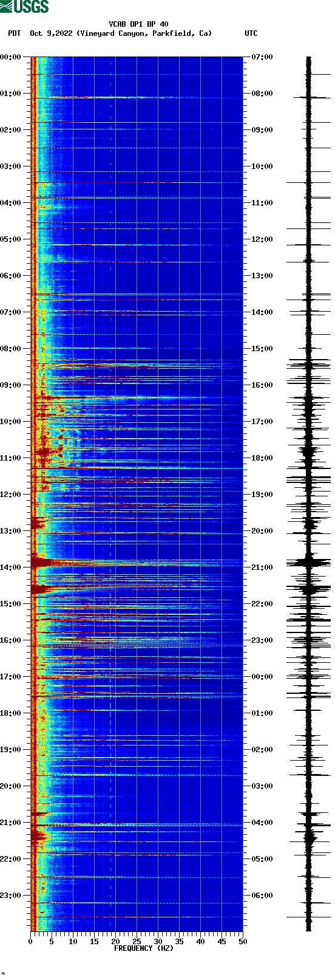Click the UTC time label '23:00'

(262, 640)
